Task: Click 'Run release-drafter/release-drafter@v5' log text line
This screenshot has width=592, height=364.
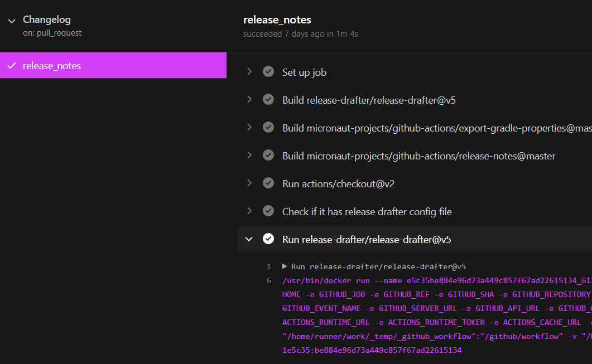Action: click(378, 266)
